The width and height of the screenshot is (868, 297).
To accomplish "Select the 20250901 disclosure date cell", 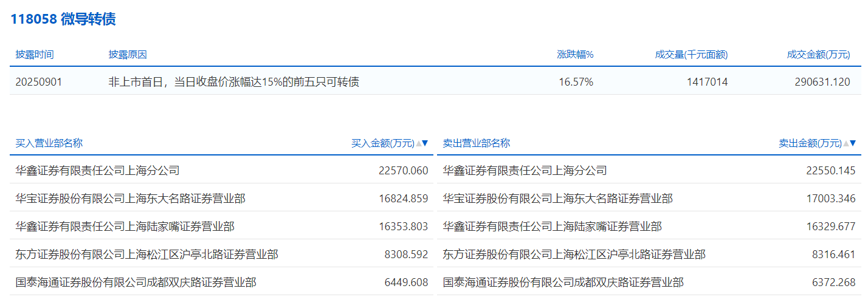I will pos(39,82).
